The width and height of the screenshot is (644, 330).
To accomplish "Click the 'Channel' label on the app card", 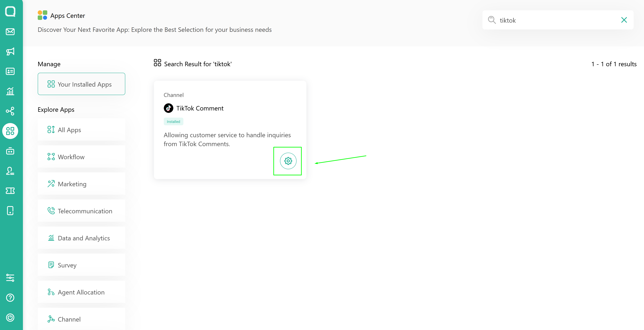I will pyautogui.click(x=173, y=95).
